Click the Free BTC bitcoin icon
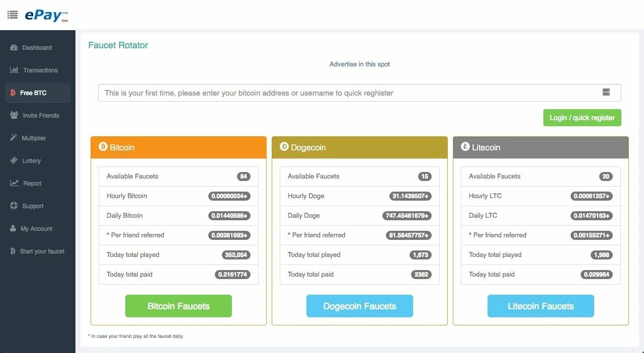Viewport: 644px width, 353px height. tap(13, 93)
